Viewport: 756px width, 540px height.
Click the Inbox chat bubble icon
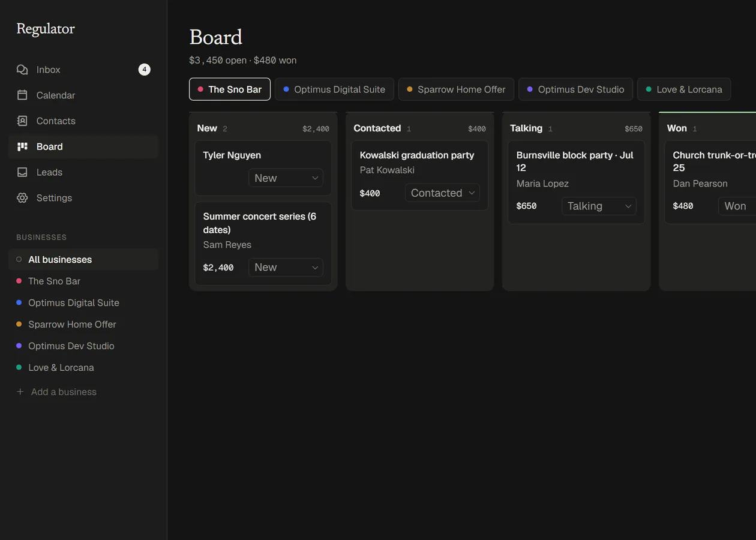22,70
